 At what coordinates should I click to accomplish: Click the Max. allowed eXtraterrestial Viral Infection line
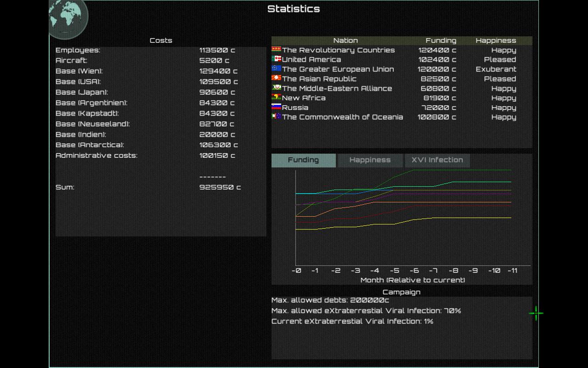tap(366, 311)
